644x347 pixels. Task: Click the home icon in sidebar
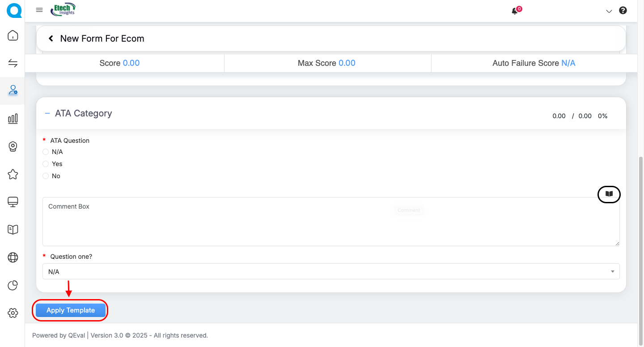click(x=13, y=35)
